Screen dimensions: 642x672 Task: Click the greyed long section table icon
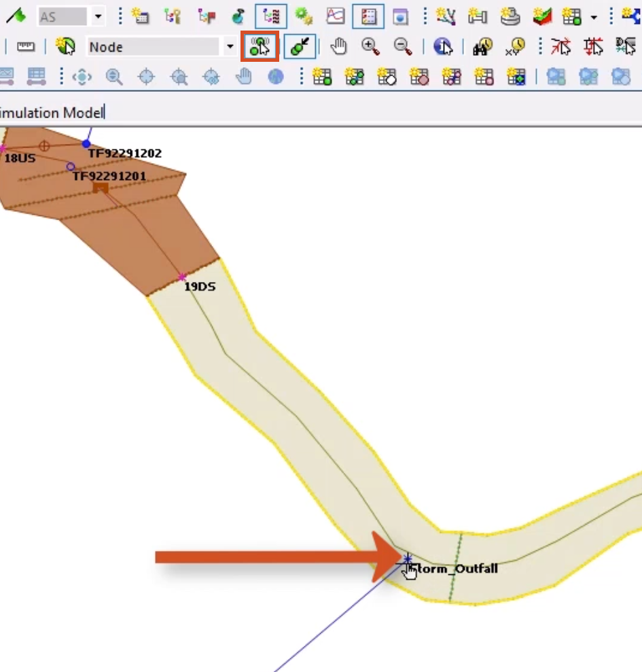(x=37, y=77)
